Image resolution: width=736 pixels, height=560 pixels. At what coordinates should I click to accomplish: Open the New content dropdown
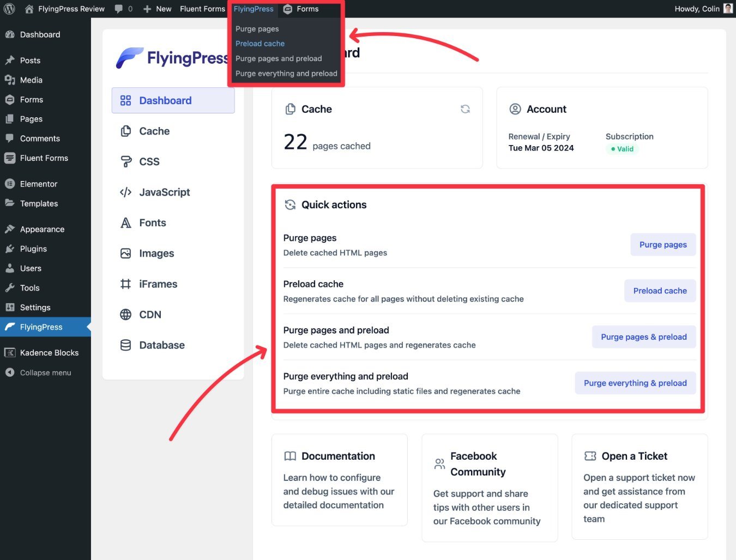coord(158,9)
